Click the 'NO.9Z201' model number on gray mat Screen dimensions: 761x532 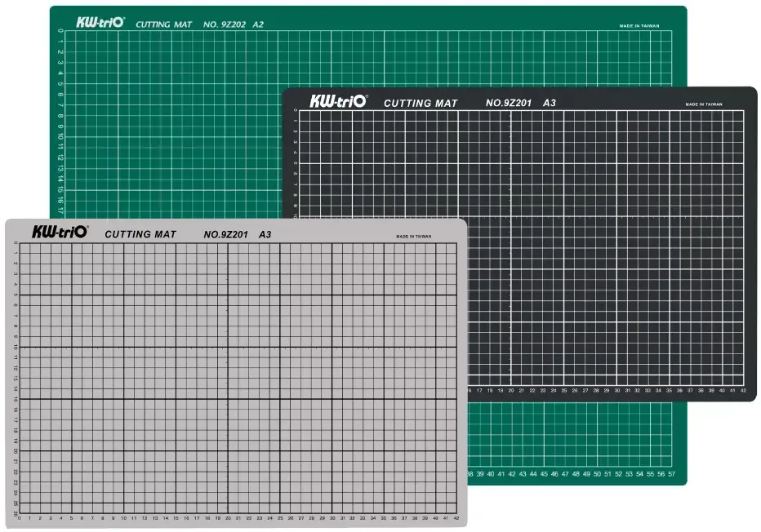tap(226, 234)
